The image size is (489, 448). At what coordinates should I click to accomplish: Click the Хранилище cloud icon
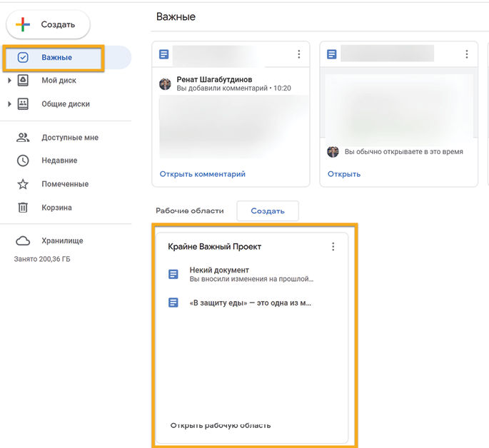[23, 241]
